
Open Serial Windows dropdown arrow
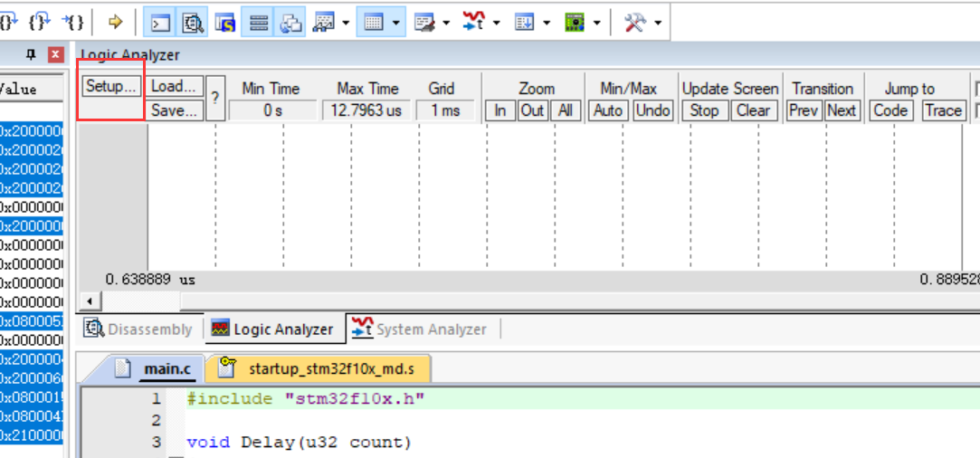(x=446, y=24)
